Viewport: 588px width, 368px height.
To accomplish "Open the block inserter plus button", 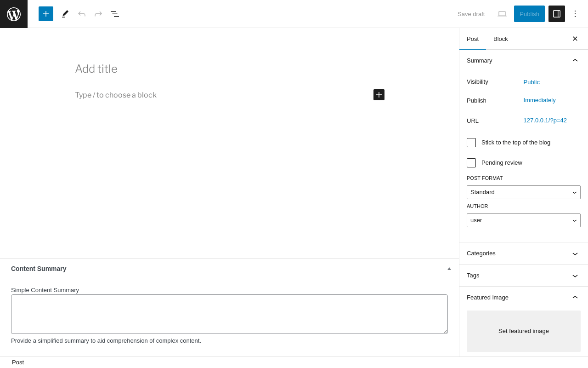I will tap(46, 14).
